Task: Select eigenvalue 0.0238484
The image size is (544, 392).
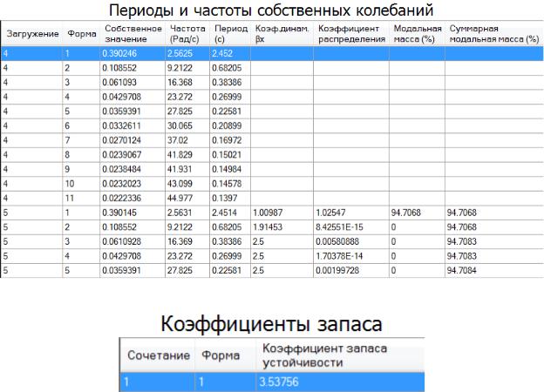Action: click(133, 170)
